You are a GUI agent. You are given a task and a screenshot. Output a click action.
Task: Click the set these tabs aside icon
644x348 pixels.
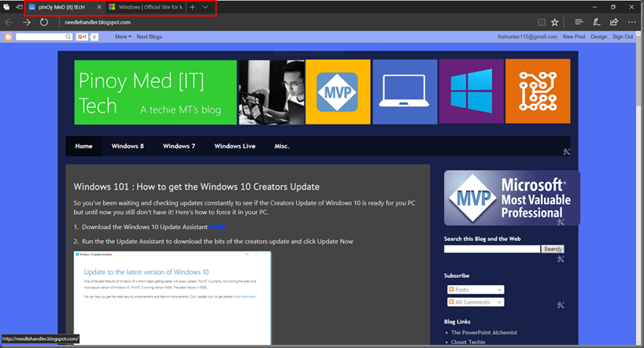(x=19, y=7)
